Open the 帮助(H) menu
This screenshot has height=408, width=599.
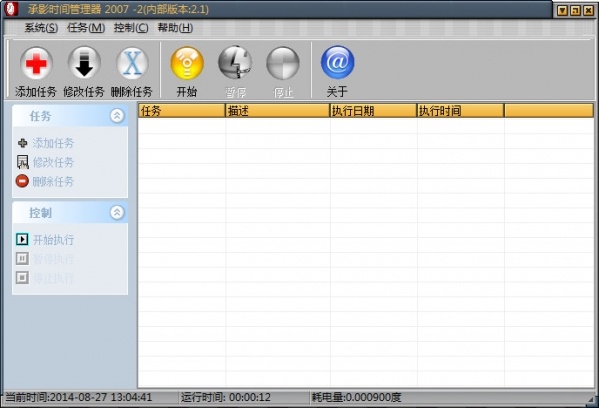pos(175,28)
